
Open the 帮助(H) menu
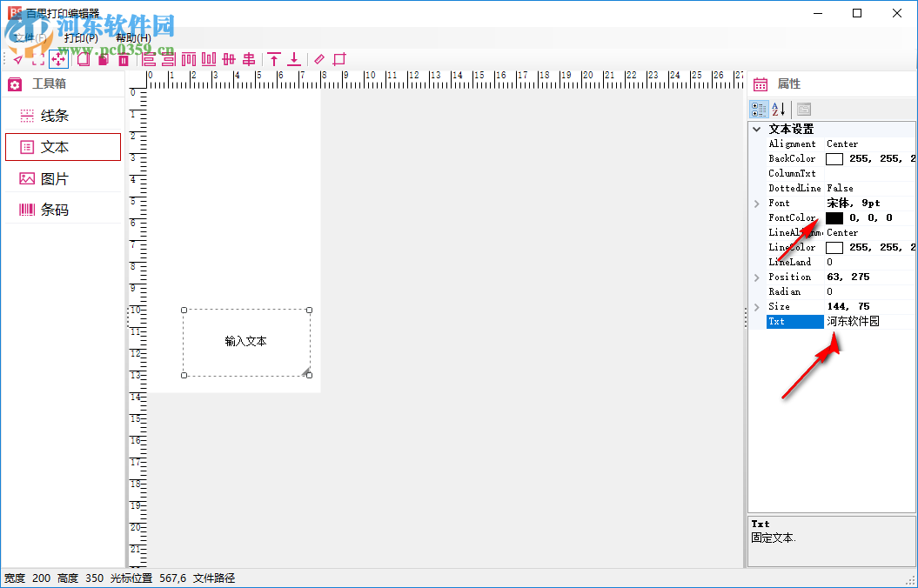coord(133,38)
